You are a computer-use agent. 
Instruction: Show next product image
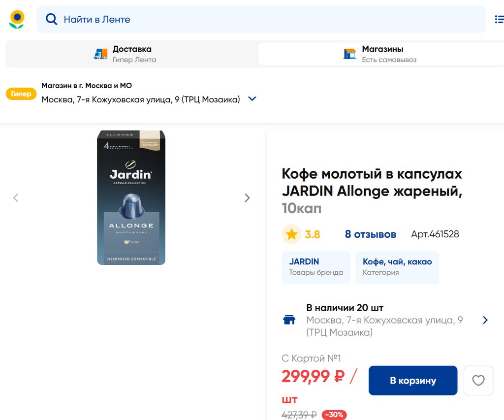(247, 198)
